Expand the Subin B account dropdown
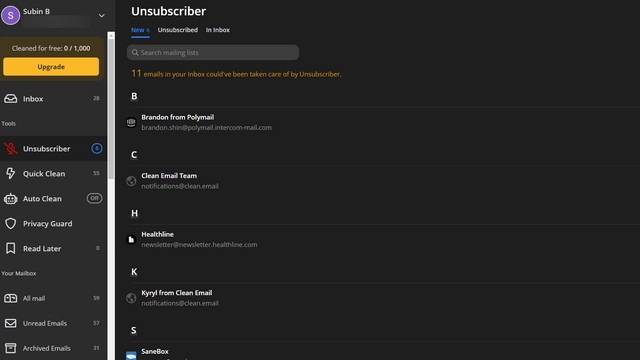640x360 pixels. pos(102,16)
